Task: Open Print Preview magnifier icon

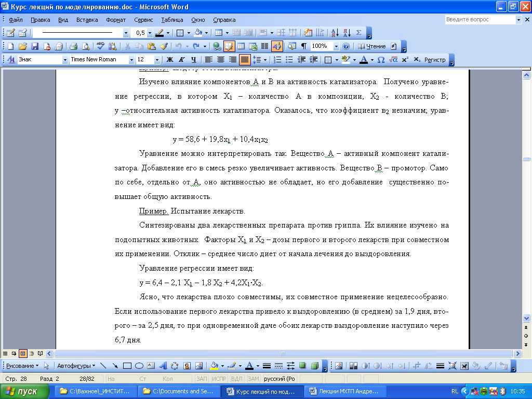Action: [86, 46]
